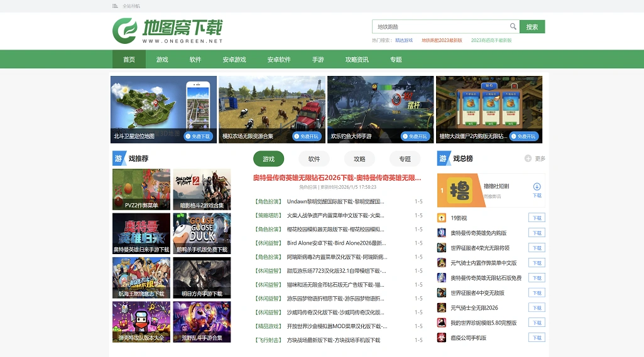644x357 pixels.
Task: Click the 【飞行射击】 category tag
Action: click(268, 340)
